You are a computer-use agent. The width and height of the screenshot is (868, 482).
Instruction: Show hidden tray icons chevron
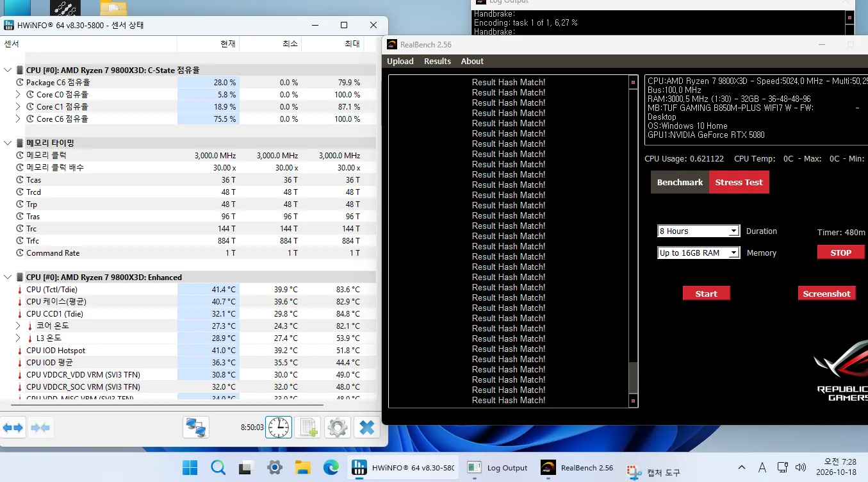point(742,467)
